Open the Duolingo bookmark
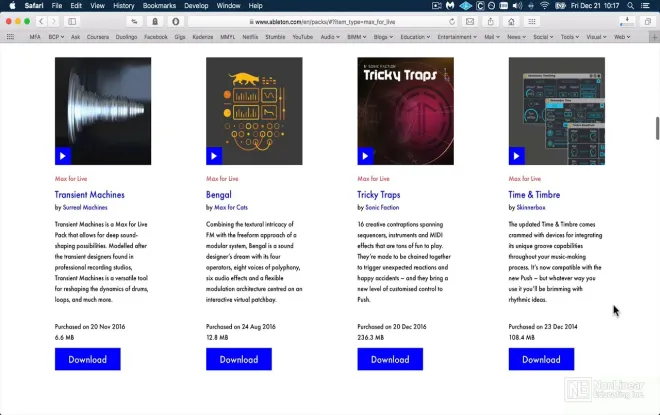This screenshot has width=660, height=415. click(126, 37)
